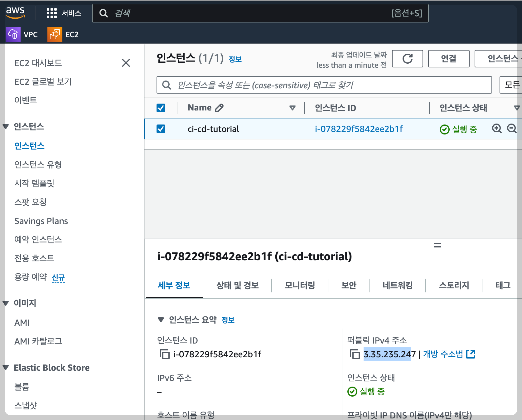
Task: Collapse the Elastic Block Store section
Action: click(x=6, y=368)
